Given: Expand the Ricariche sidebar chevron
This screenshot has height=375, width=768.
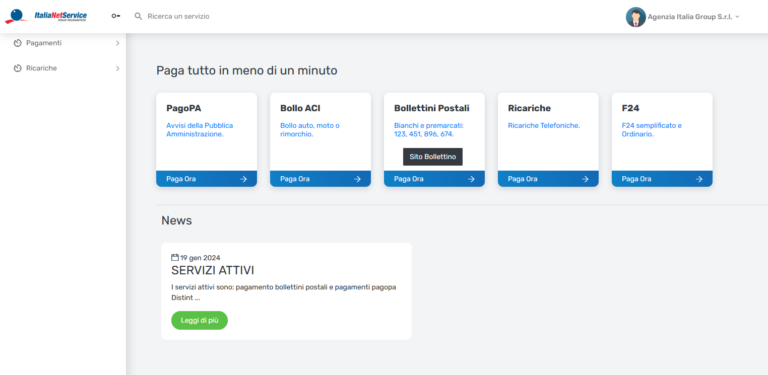Looking at the screenshot, I should (118, 68).
